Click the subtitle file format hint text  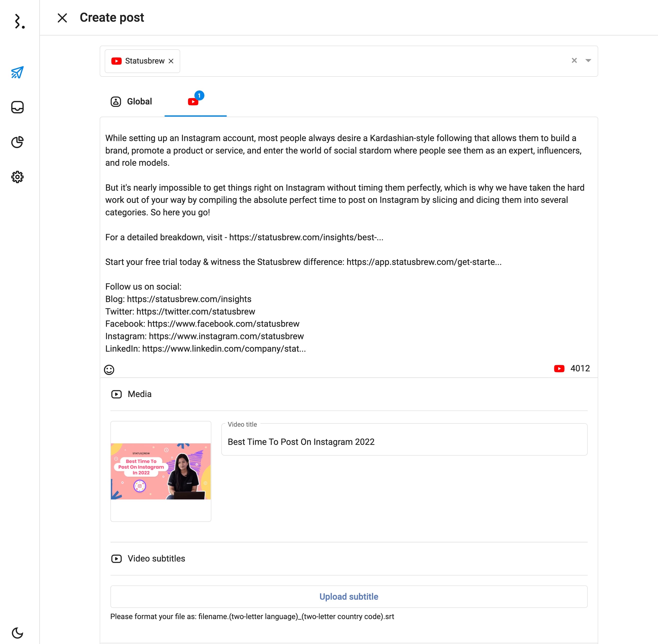(252, 617)
